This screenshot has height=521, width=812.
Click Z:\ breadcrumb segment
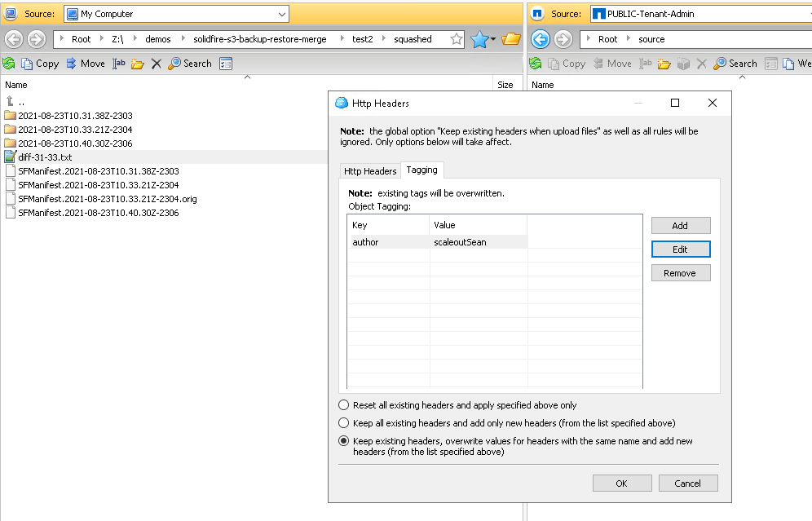tap(117, 39)
